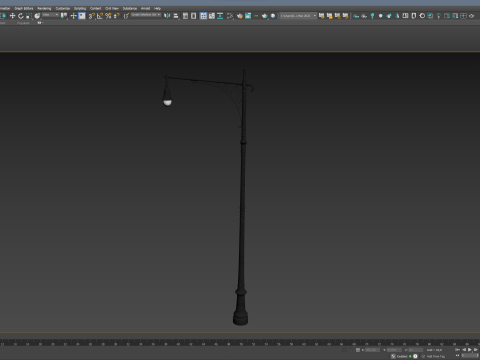Viewport: 480px width, 360px height.
Task: Play the animation
Action: pos(470,350)
